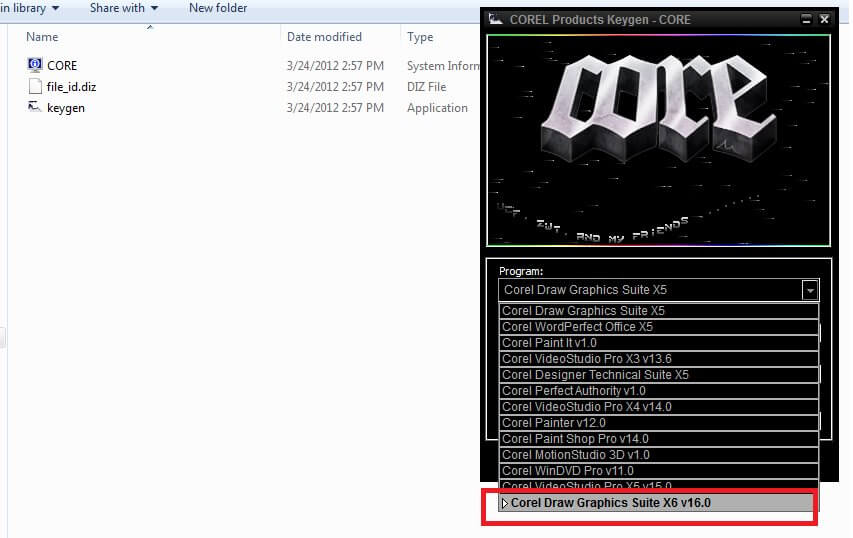Click the Type column header
Viewport: 853px width, 538px height.
point(420,37)
